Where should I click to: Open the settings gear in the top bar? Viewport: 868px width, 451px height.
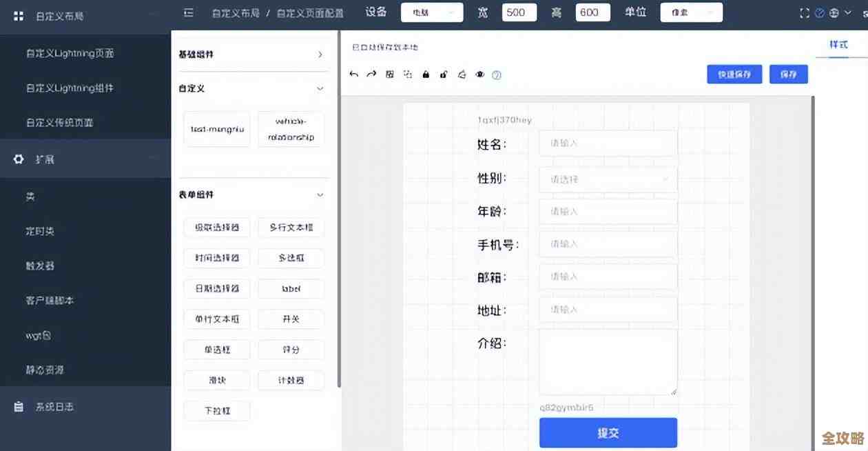(x=834, y=12)
